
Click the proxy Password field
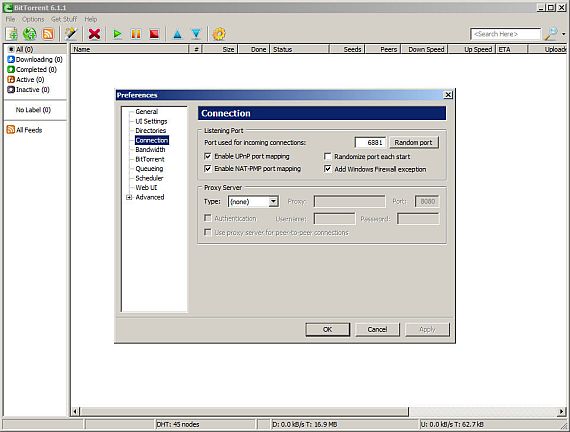418,219
